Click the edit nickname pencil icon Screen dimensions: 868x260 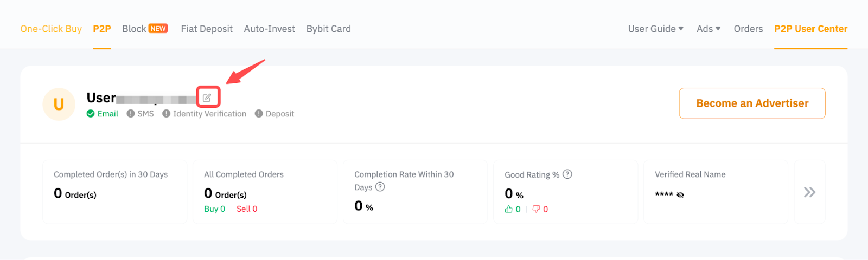tap(207, 98)
